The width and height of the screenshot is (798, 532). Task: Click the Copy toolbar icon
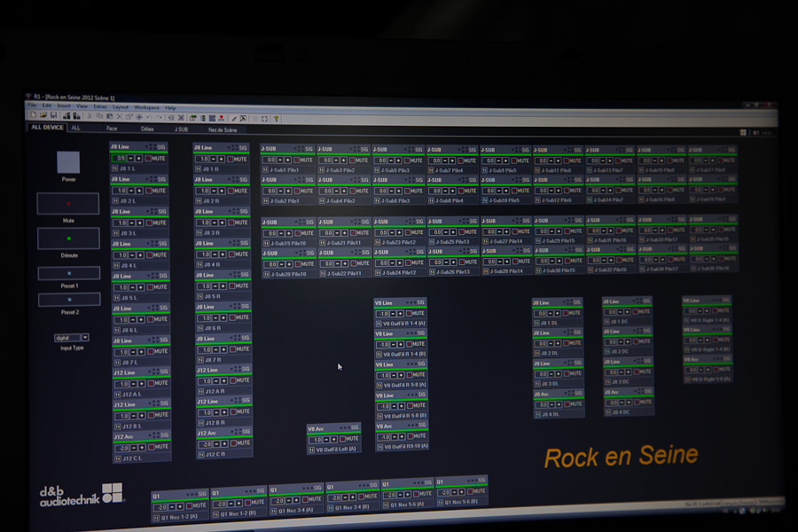99,116
